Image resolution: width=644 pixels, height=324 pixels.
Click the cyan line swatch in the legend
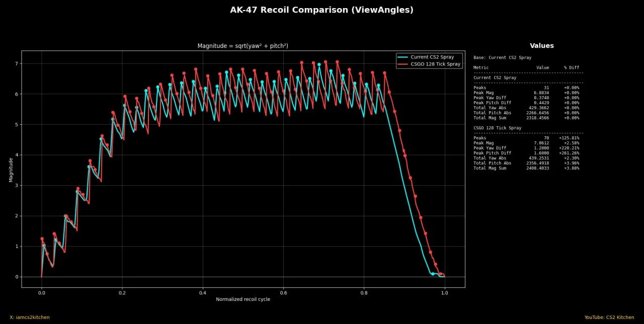point(403,57)
